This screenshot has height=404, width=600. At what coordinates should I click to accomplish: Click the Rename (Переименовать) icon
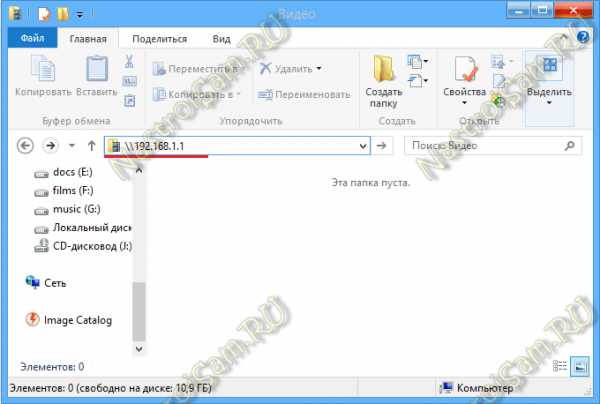[265, 94]
